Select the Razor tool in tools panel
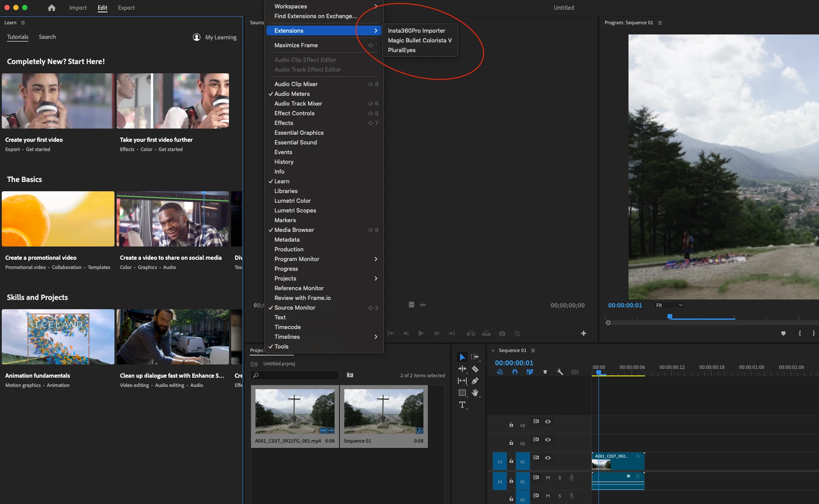Image resolution: width=819 pixels, height=504 pixels. (475, 369)
